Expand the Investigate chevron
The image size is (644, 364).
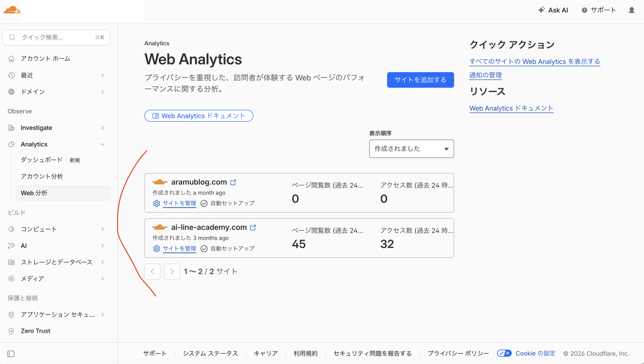103,128
